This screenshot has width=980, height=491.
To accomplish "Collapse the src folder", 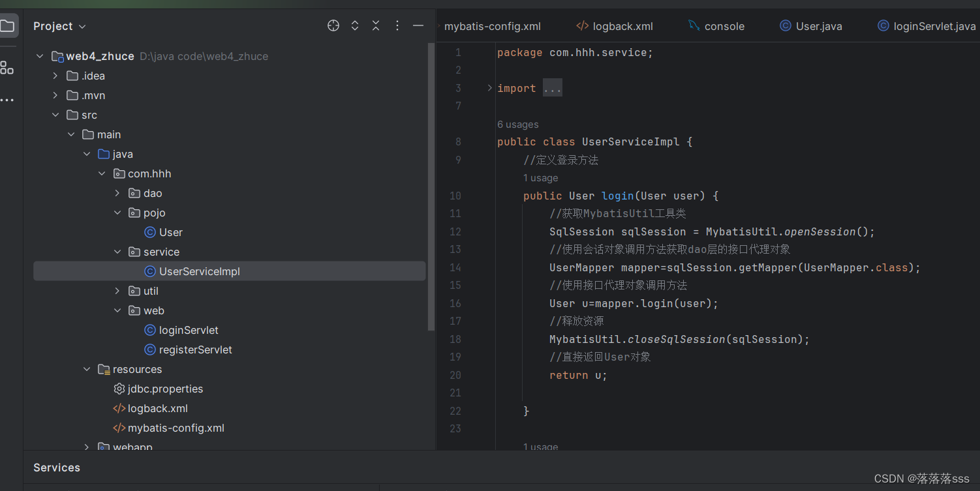I will point(56,114).
